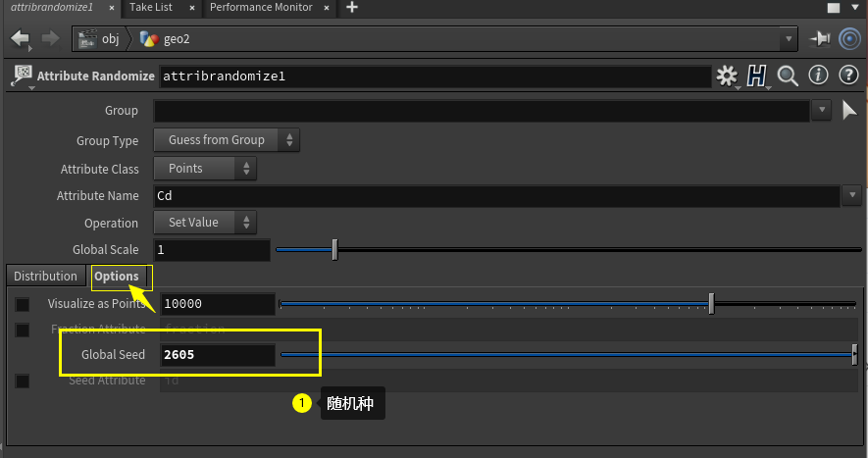Click the node name field attribrandomize1
The image size is (868, 458).
tap(435, 76)
